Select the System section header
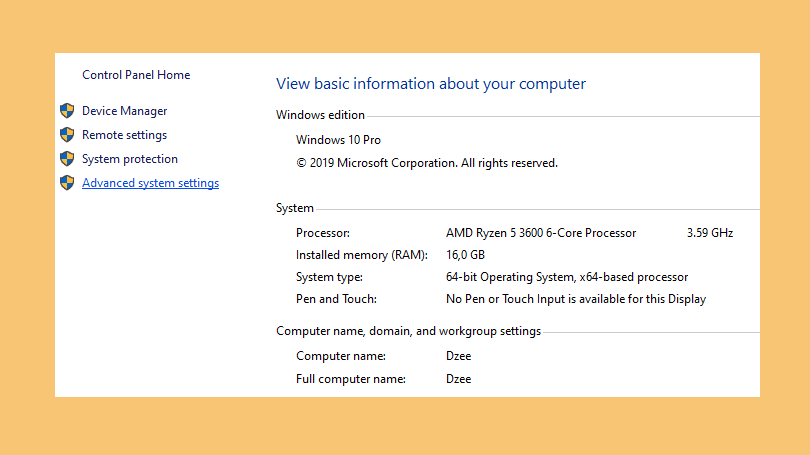Image resolution: width=810 pixels, height=455 pixels. pyautogui.click(x=294, y=208)
